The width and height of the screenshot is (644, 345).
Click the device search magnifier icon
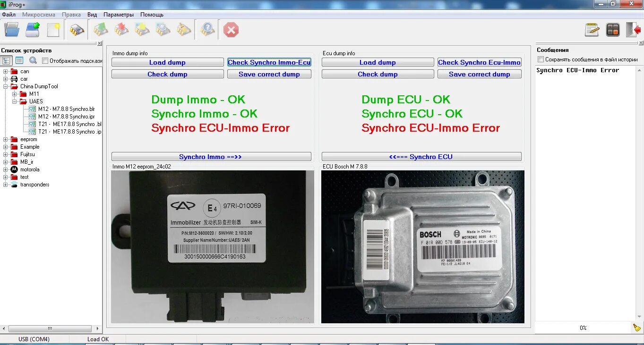[x=33, y=60]
